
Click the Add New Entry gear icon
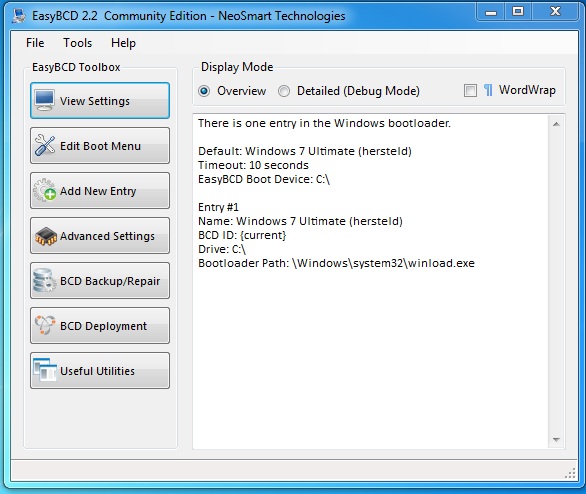(x=44, y=190)
